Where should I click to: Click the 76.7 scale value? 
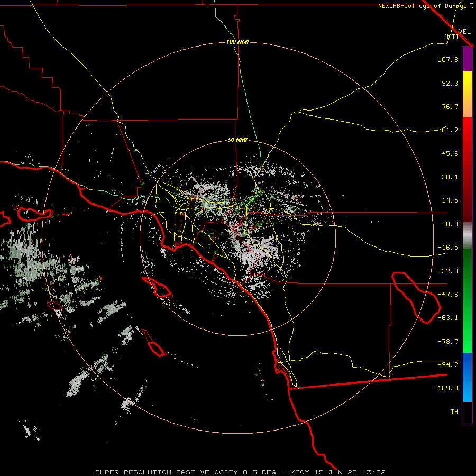(x=450, y=106)
